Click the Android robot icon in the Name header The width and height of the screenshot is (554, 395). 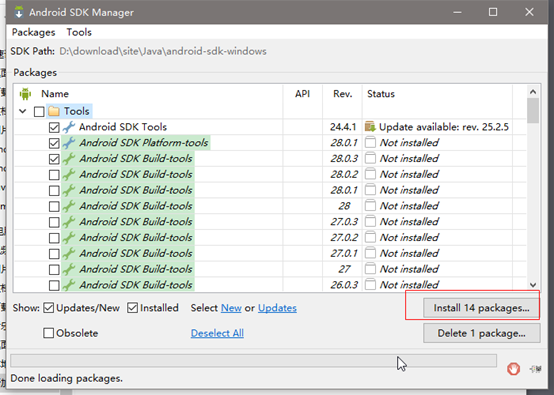pyautogui.click(x=25, y=94)
